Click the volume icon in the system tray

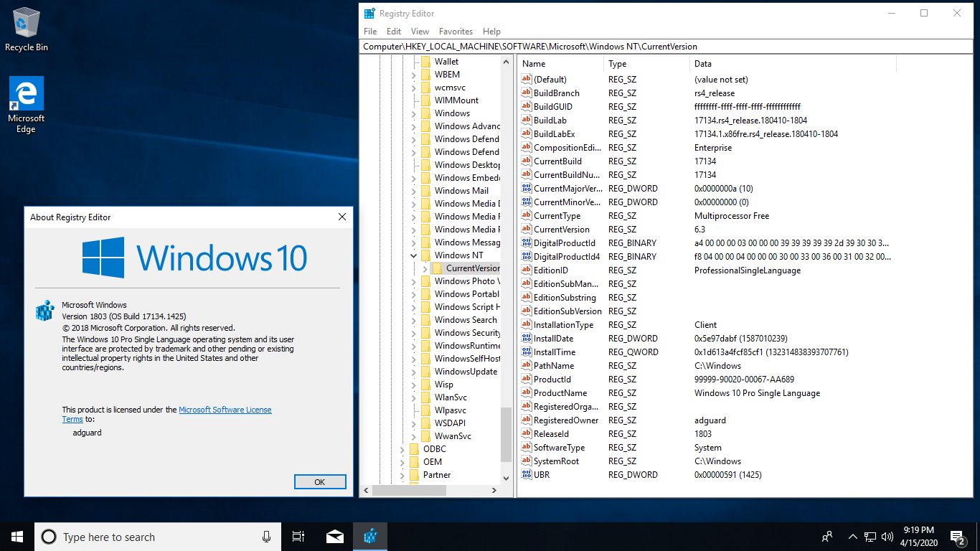pyautogui.click(x=887, y=537)
